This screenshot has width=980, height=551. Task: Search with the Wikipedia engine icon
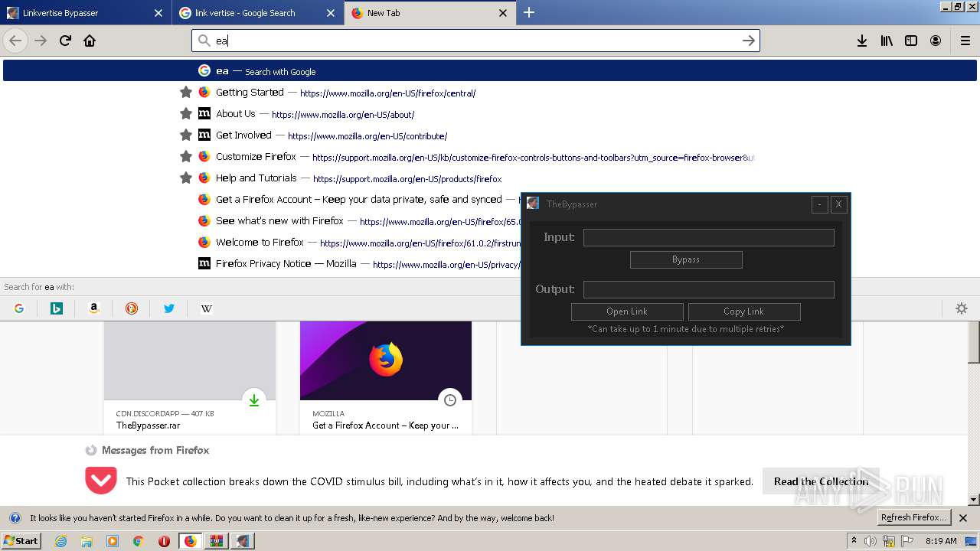click(x=207, y=308)
